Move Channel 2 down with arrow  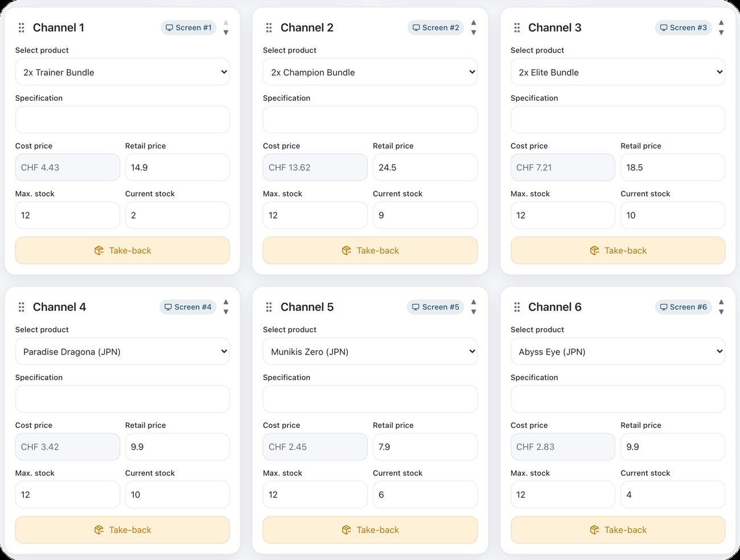pyautogui.click(x=474, y=32)
